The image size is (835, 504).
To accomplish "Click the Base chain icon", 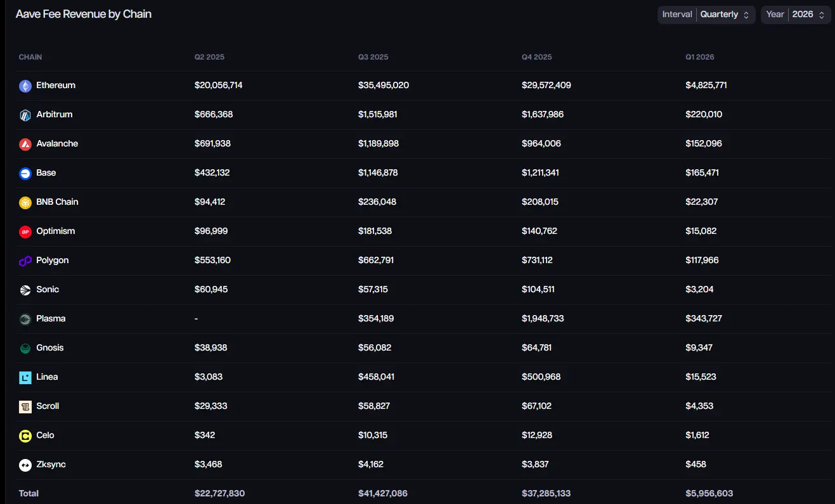I will (25, 174).
